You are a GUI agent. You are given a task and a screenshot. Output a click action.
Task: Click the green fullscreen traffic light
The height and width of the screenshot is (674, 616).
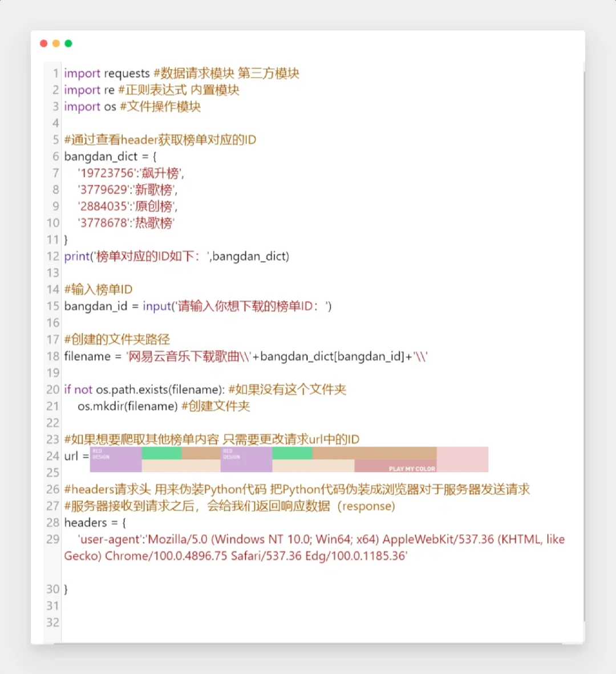(68, 43)
